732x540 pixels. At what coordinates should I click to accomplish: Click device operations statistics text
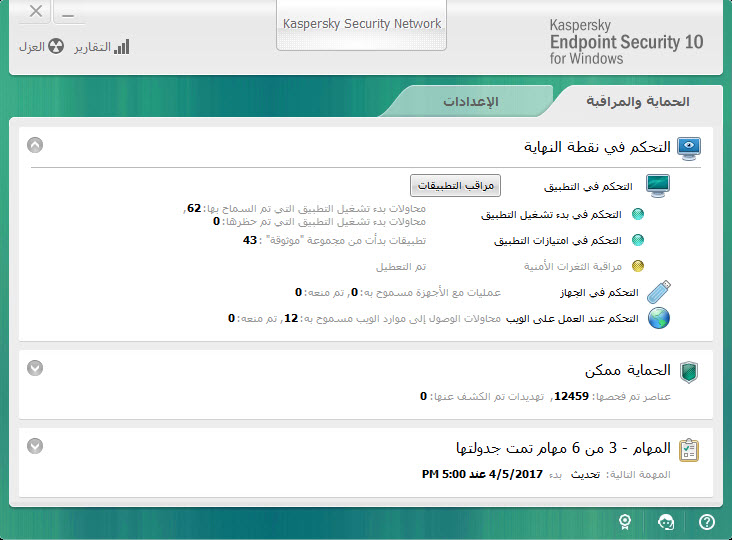point(398,293)
